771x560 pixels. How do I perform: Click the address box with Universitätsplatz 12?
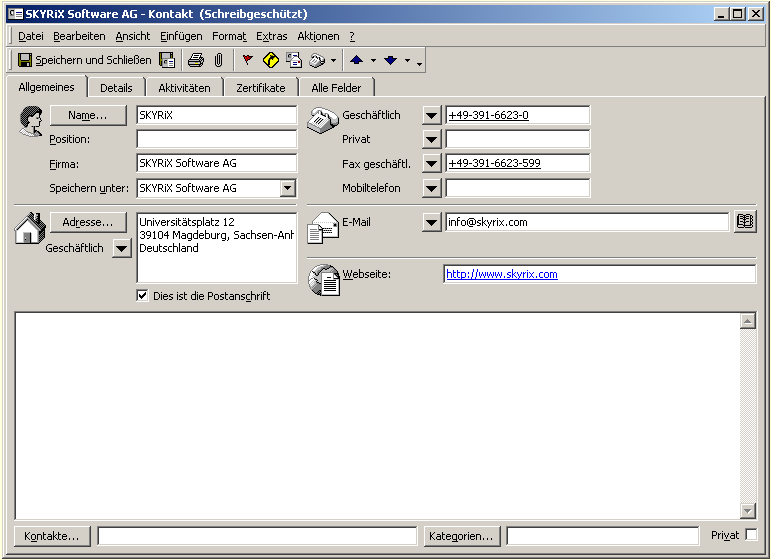click(217, 248)
